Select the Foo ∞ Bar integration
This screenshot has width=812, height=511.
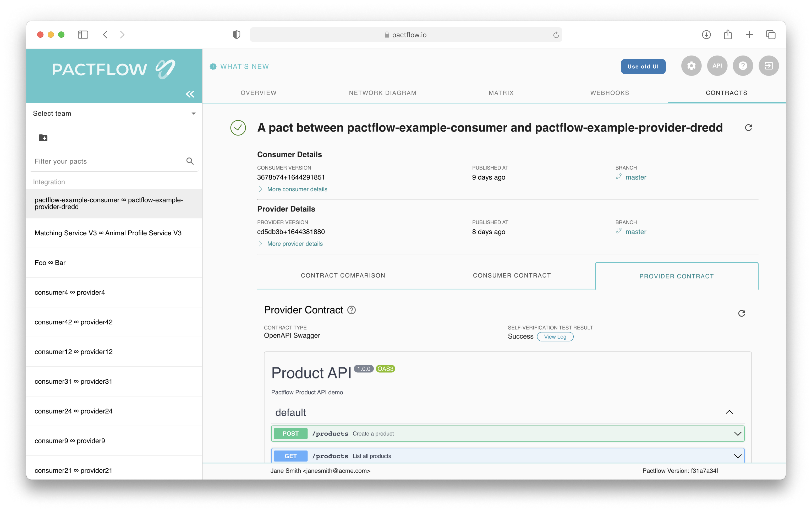pyautogui.click(x=50, y=262)
